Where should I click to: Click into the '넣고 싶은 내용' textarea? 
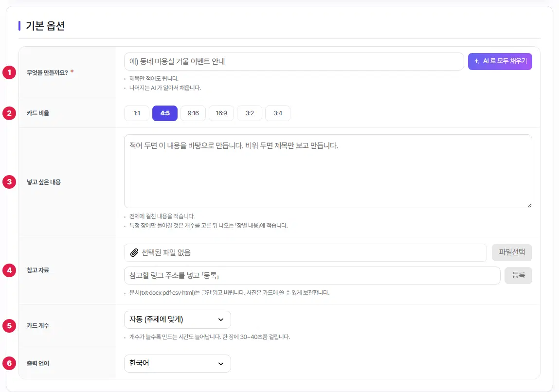328,171
